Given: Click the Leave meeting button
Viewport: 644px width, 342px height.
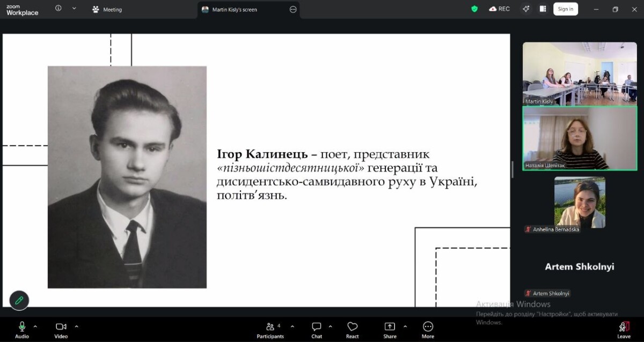Looking at the screenshot, I should [624, 328].
